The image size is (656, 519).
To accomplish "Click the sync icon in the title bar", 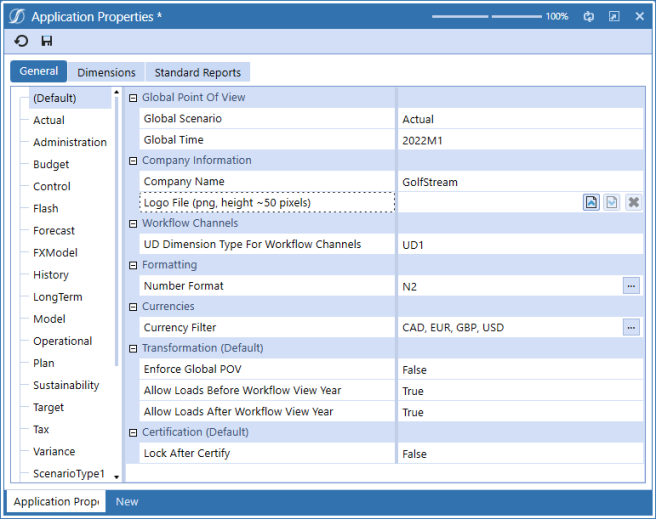I will (x=589, y=17).
